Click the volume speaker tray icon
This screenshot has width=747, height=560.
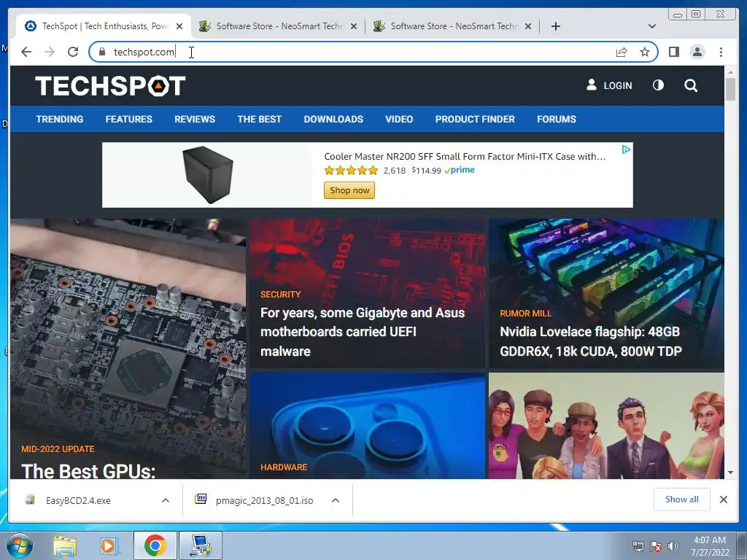tap(673, 546)
